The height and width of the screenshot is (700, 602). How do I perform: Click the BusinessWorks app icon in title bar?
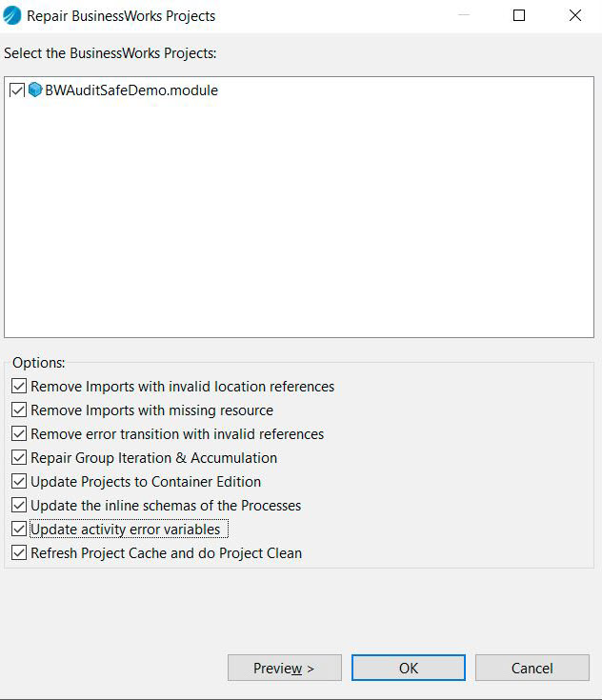coord(12,16)
